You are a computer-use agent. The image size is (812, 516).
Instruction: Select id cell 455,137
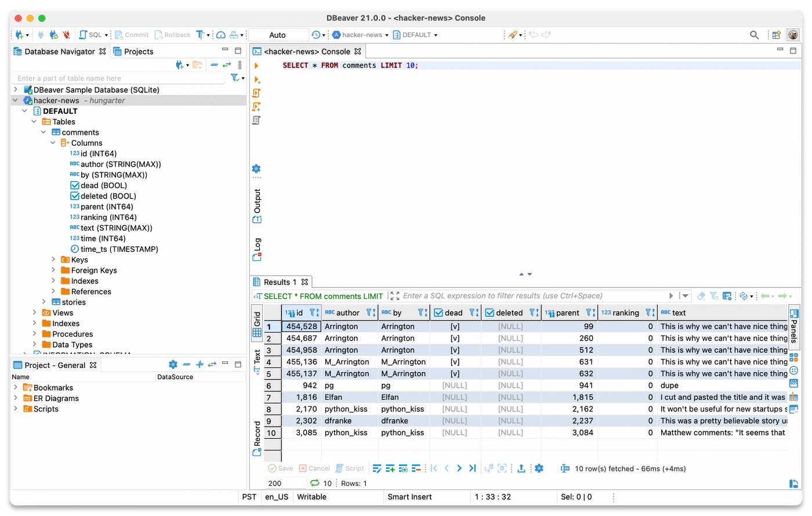[301, 373]
